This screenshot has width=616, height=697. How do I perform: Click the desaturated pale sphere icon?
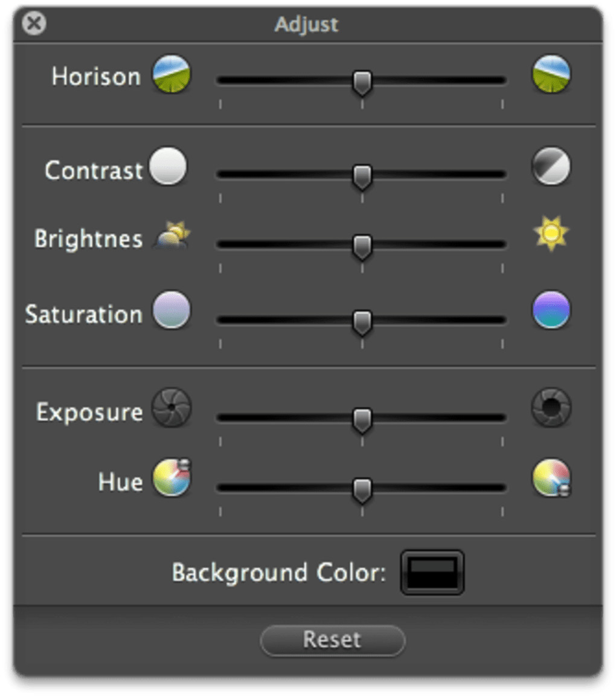[x=172, y=310]
